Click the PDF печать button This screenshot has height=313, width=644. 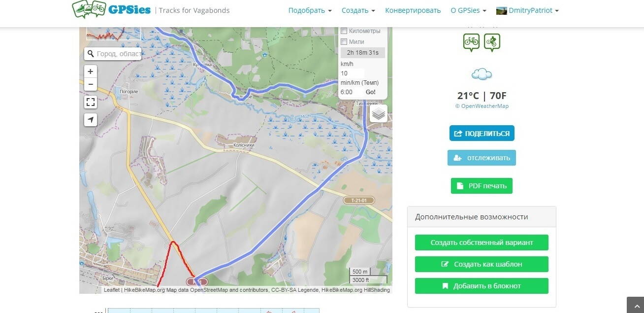[482, 186]
